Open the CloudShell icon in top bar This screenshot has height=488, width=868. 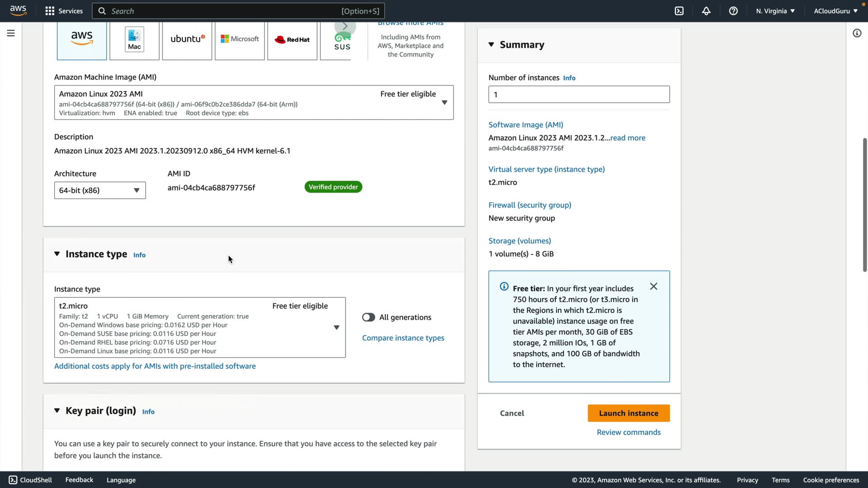(679, 11)
